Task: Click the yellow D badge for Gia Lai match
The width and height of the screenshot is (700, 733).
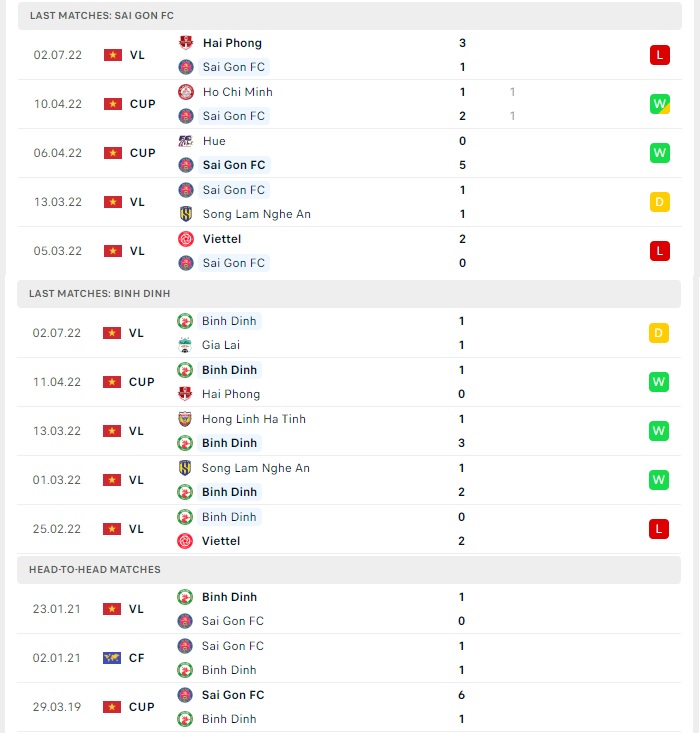Action: pos(658,333)
